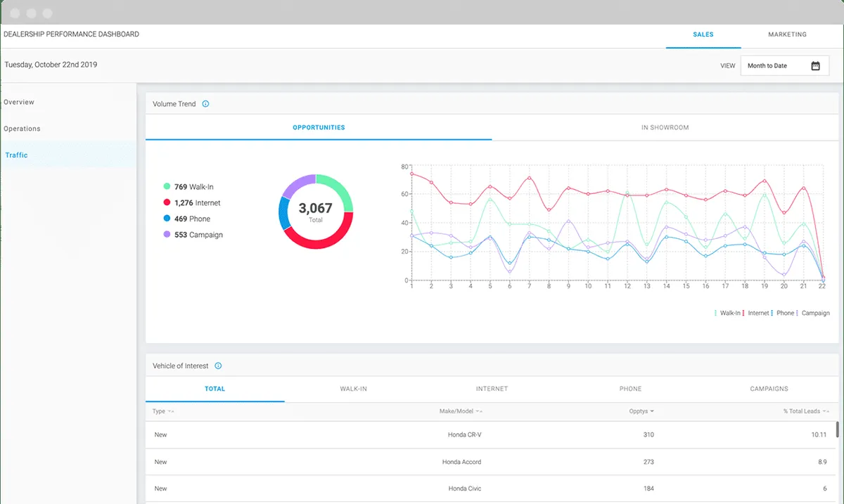
Task: Toggle Campaign series in chart legend
Action: 815,314
